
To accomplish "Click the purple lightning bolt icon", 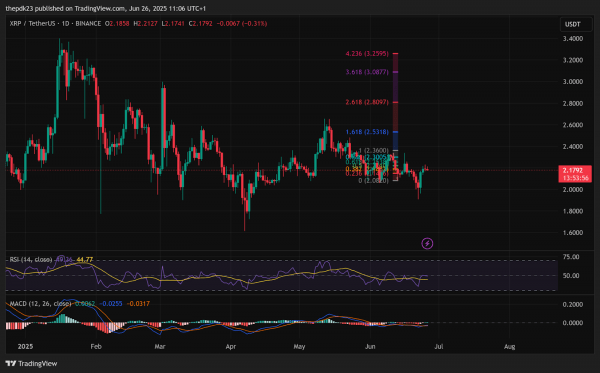I will (x=427, y=243).
